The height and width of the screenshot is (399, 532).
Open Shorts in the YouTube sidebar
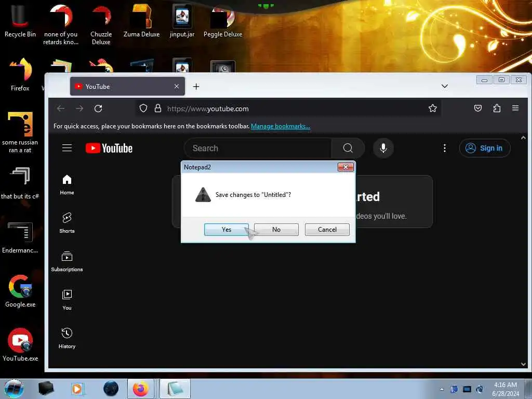(x=67, y=223)
